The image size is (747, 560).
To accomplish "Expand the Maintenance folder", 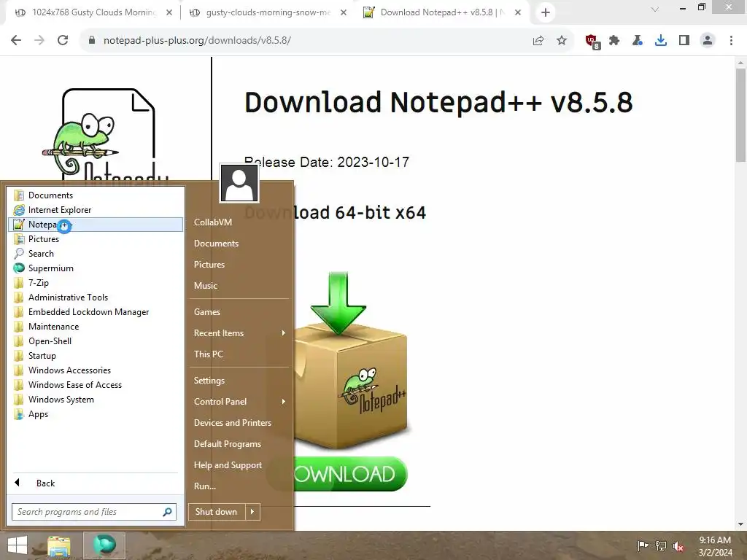I will pos(96,327).
